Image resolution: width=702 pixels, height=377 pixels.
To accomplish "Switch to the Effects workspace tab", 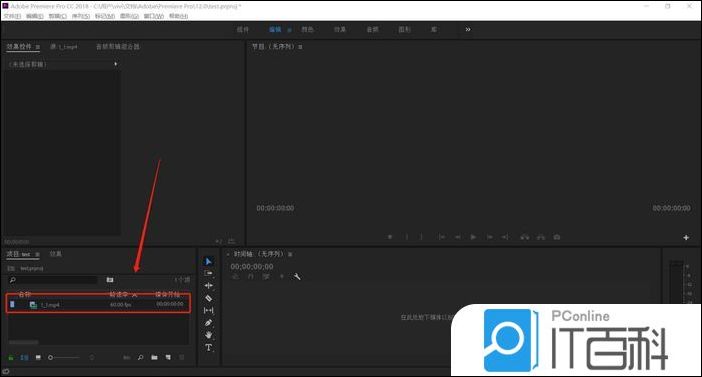I will click(x=340, y=30).
